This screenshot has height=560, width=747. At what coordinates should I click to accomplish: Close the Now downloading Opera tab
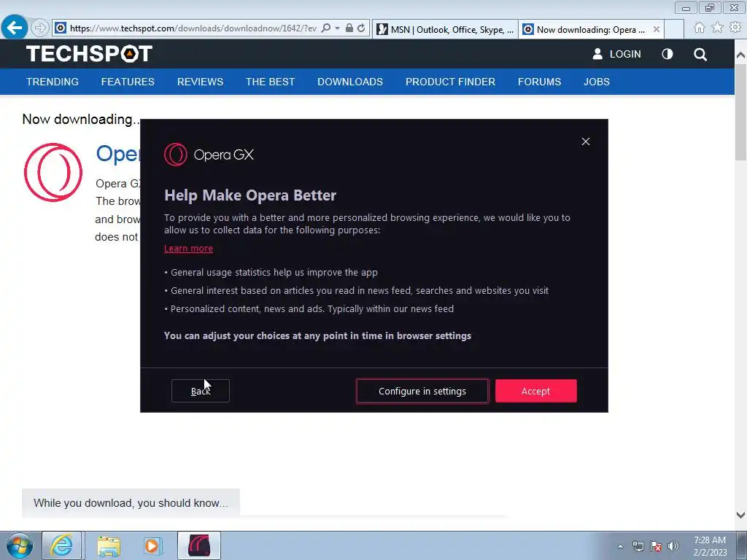(x=657, y=29)
